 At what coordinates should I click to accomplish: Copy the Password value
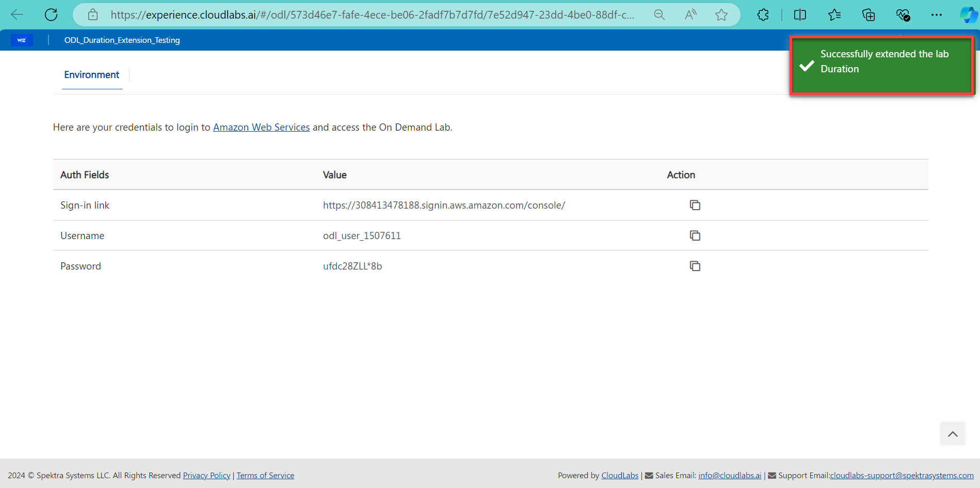pyautogui.click(x=695, y=266)
